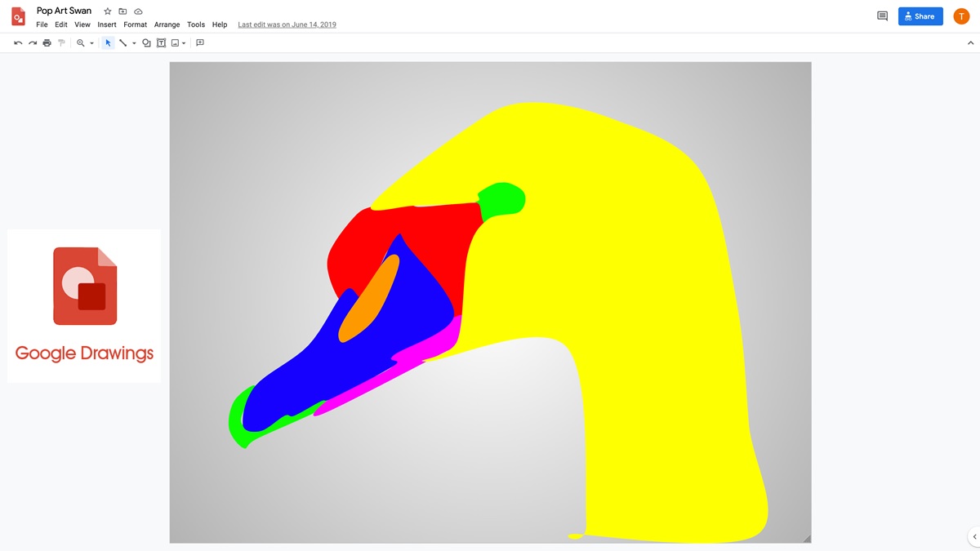Select the Shape tool
This screenshot has height=551, width=980.
point(145,42)
